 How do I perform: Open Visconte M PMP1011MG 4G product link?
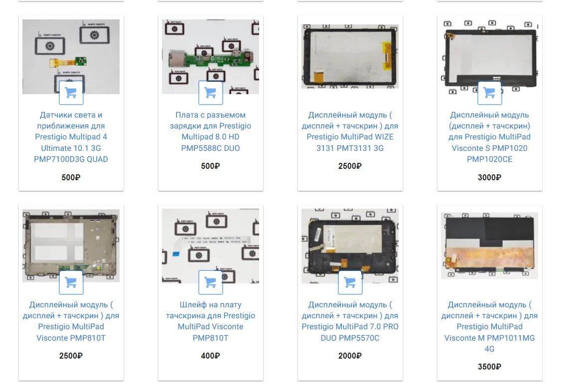point(489,327)
